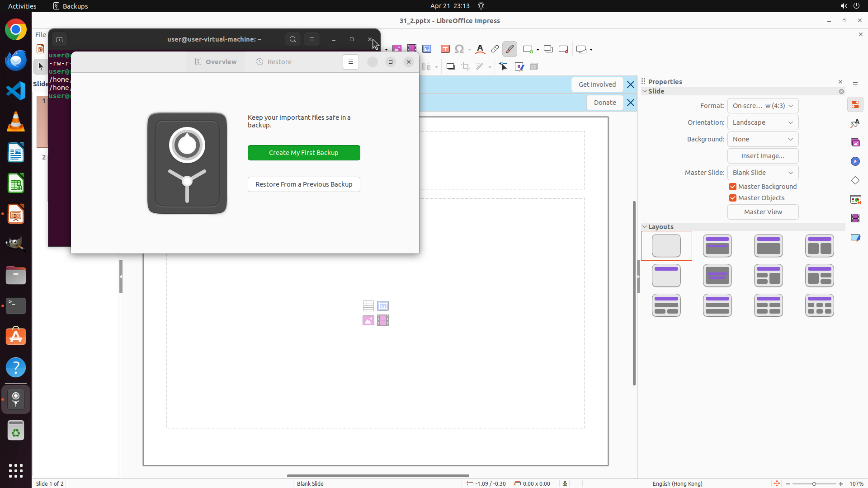Select the Crop Image tool
Image resolution: width=868 pixels, height=488 pixels.
[466, 67]
